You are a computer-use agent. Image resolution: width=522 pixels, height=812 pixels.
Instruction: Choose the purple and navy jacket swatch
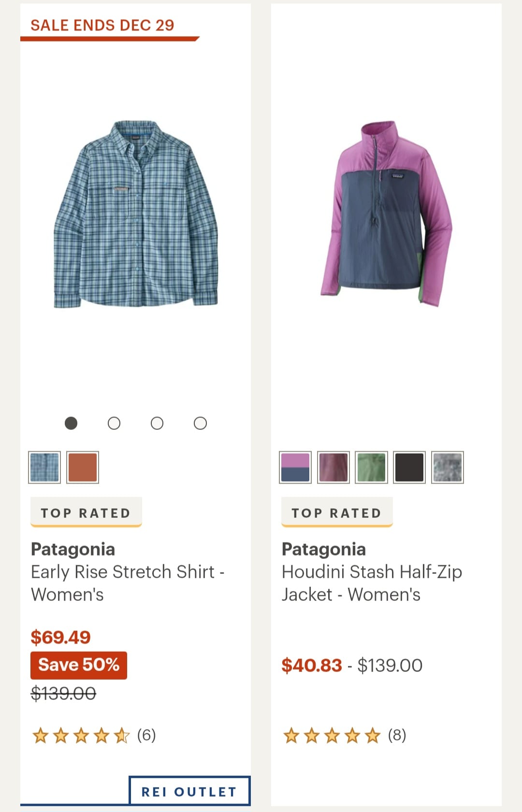295,467
